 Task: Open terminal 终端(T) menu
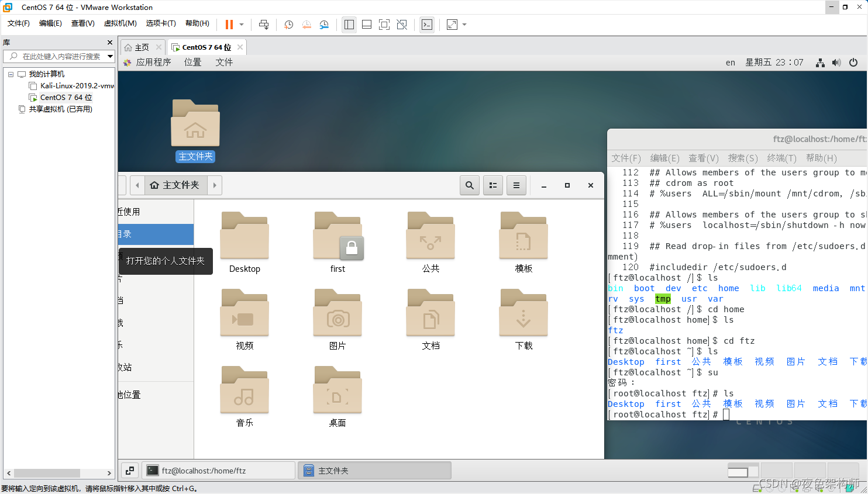[x=781, y=158]
